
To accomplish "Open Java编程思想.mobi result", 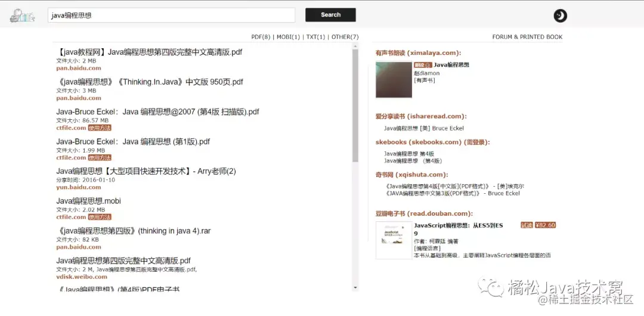I will pyautogui.click(x=88, y=202).
